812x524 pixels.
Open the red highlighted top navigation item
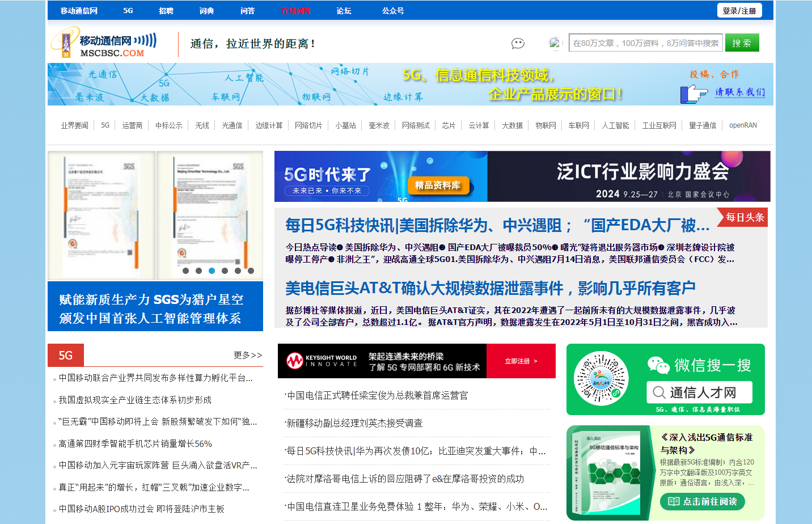(295, 11)
